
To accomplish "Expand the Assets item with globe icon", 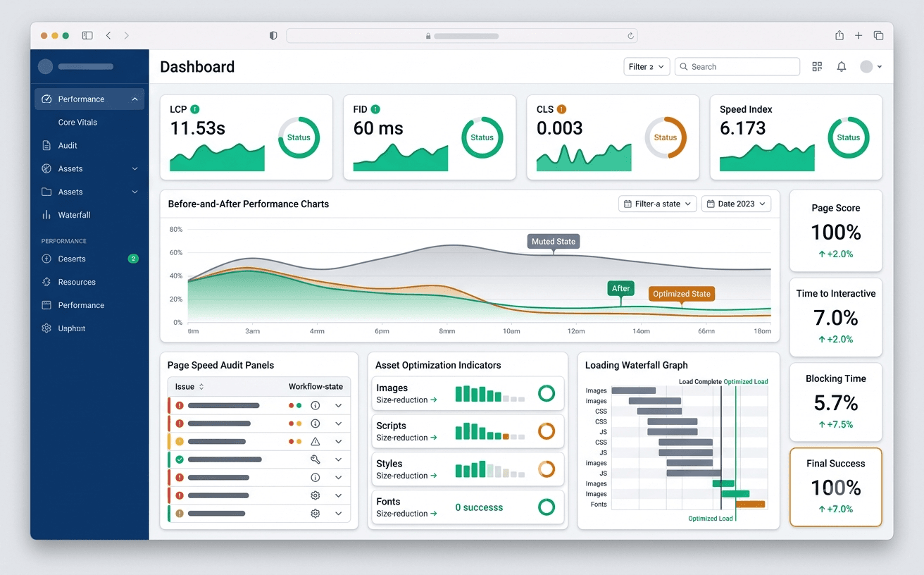I will point(135,169).
